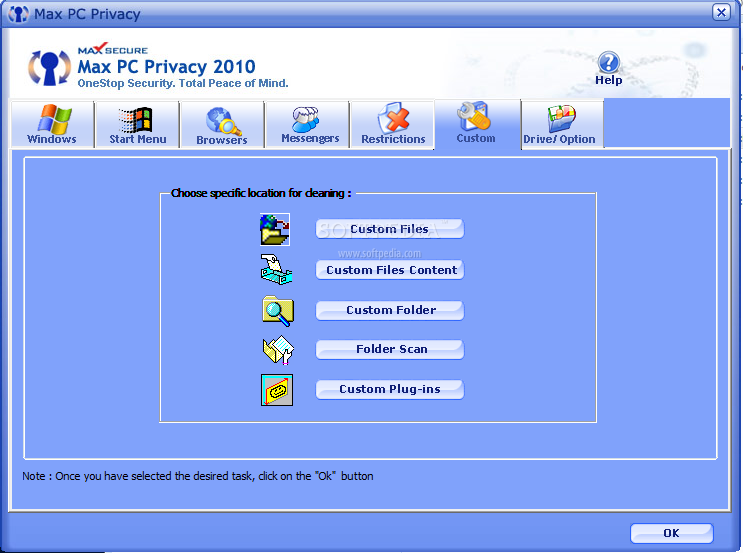Click the Custom Files Content button
Screen dimensions: 743x553
pos(390,270)
